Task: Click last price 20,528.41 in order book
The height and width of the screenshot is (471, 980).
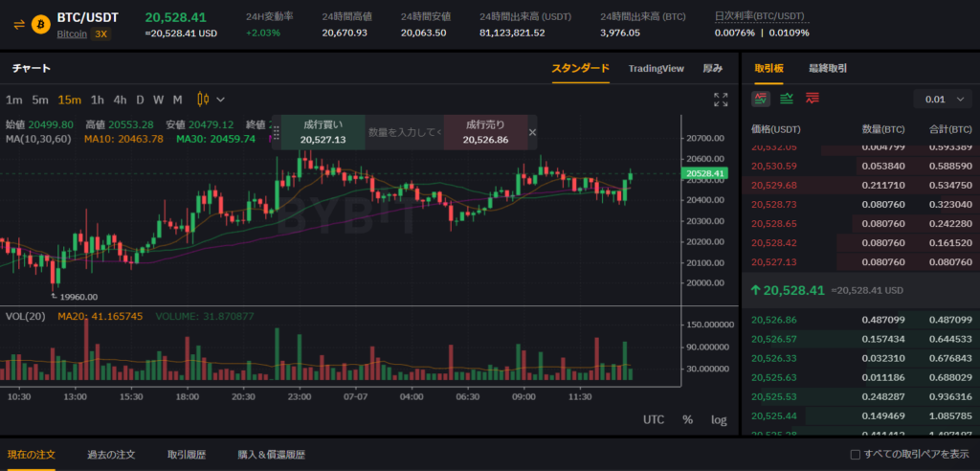Action: (x=791, y=290)
